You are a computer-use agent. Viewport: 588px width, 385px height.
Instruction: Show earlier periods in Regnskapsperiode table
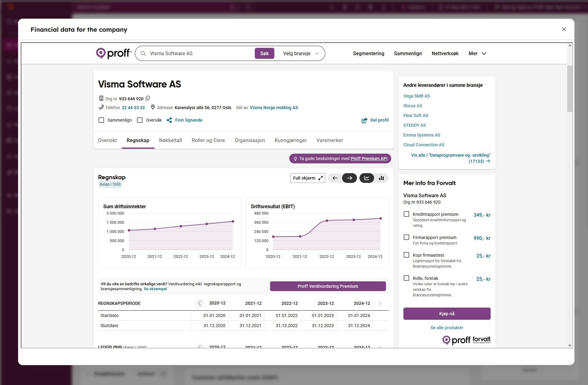point(200,303)
